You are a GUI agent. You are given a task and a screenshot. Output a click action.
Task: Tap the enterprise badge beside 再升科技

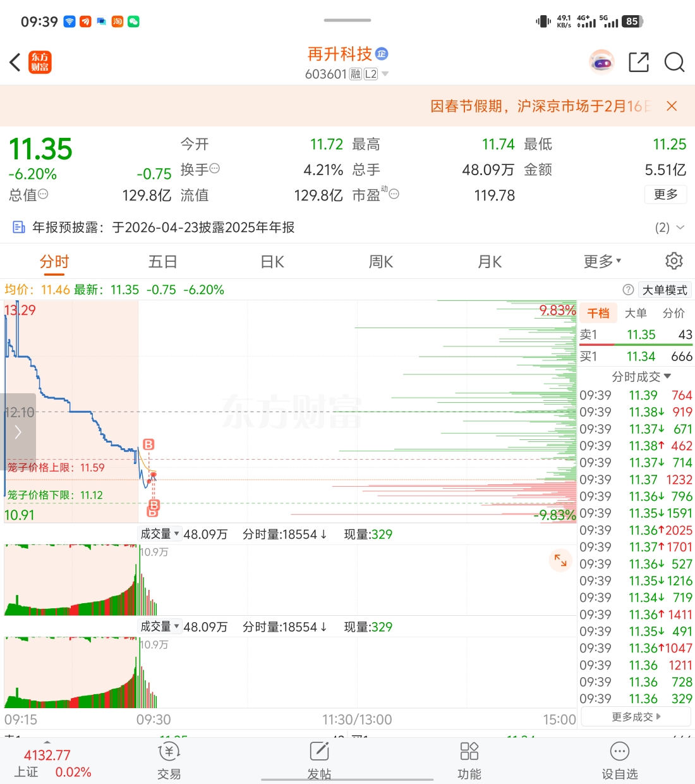[382, 54]
